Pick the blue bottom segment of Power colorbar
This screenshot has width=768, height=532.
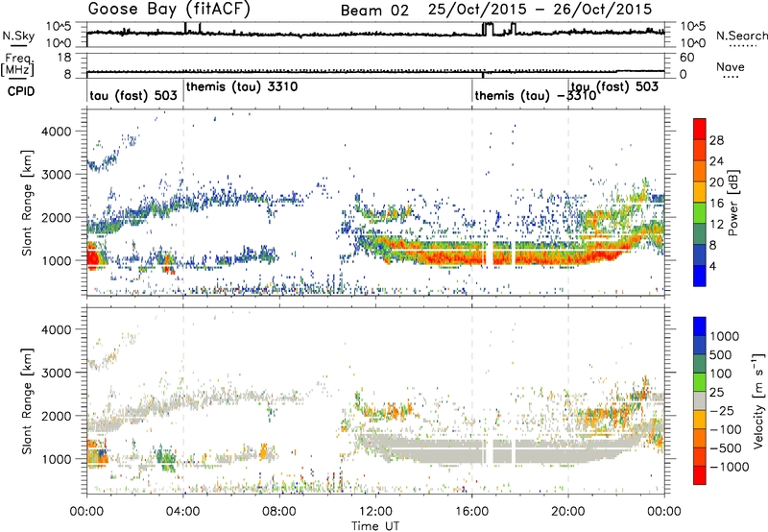tap(700, 276)
